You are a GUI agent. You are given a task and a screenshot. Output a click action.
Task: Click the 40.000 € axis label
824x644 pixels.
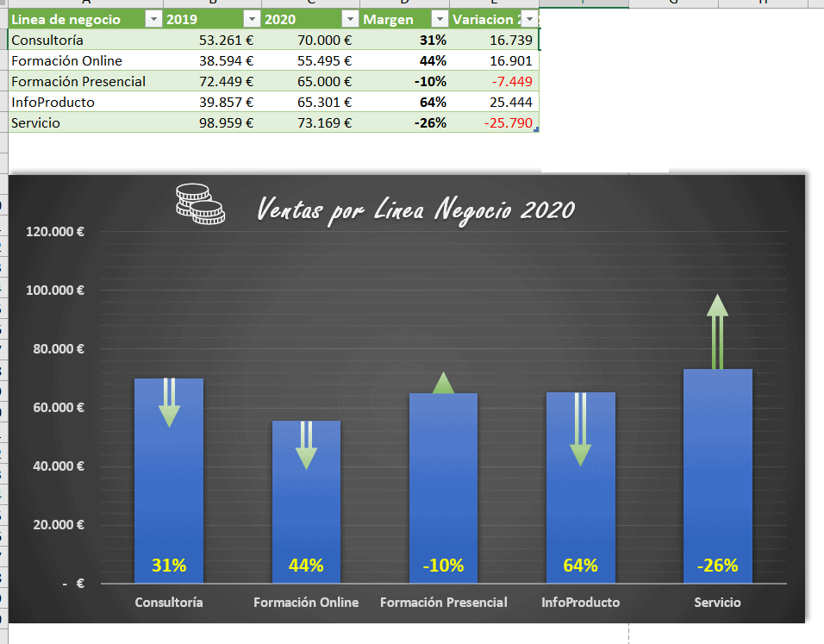point(59,466)
